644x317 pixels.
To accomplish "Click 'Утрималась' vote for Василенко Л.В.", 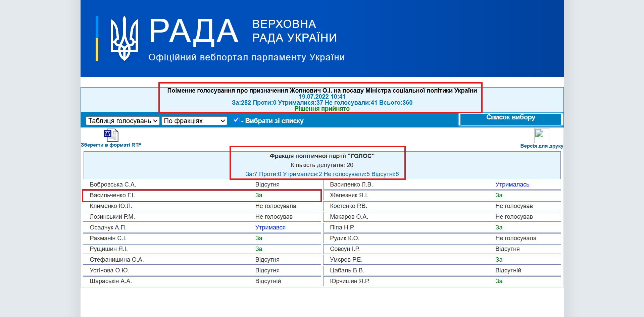I will (512, 184).
